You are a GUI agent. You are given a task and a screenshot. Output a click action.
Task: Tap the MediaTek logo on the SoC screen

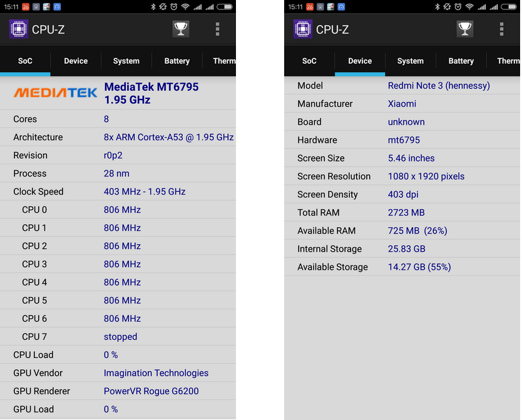(55, 93)
